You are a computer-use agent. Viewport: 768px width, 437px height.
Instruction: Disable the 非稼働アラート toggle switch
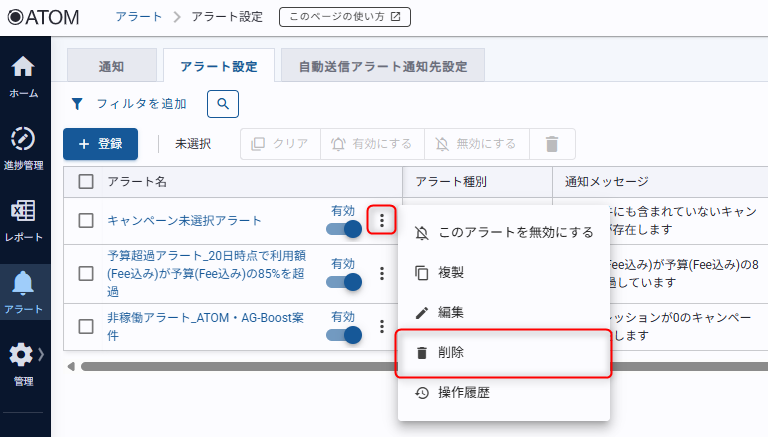pyautogui.click(x=343, y=335)
